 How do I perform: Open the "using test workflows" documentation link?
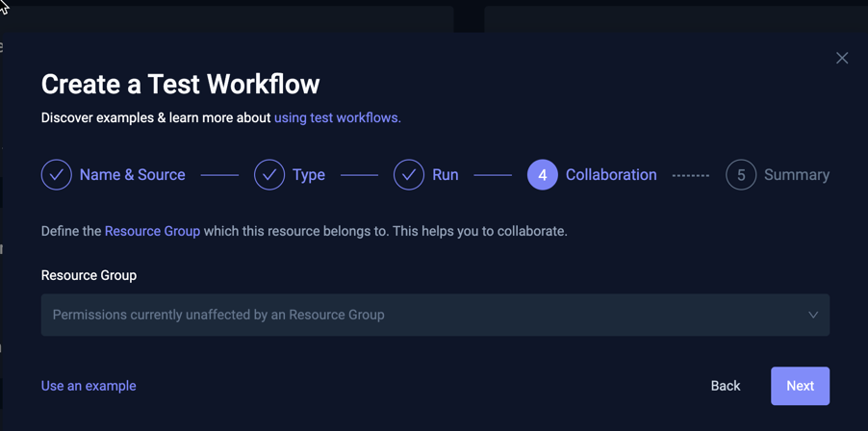coord(337,117)
